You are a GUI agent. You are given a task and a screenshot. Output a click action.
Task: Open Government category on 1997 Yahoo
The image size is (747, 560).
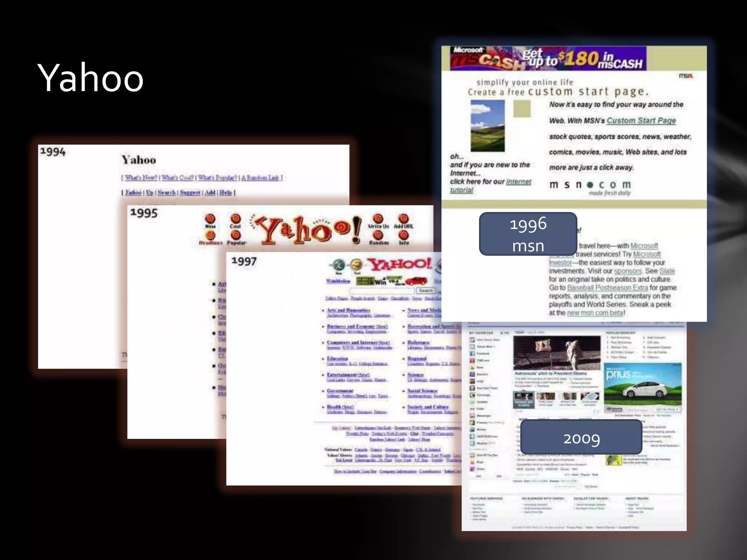340,391
